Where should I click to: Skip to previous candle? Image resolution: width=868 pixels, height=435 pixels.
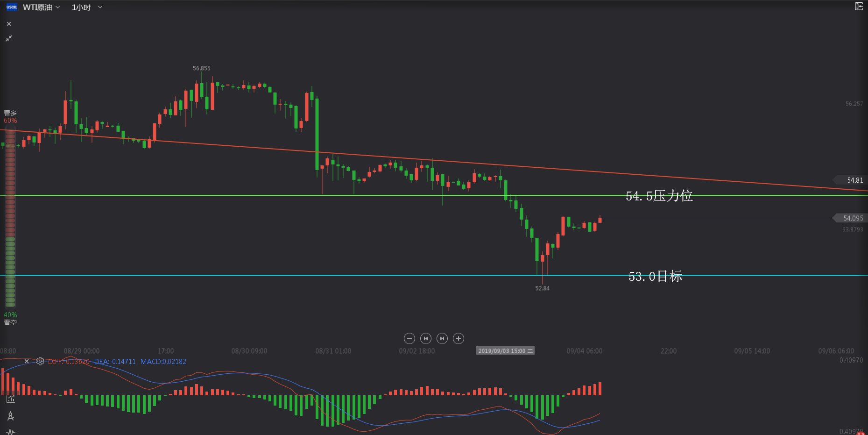click(425, 338)
